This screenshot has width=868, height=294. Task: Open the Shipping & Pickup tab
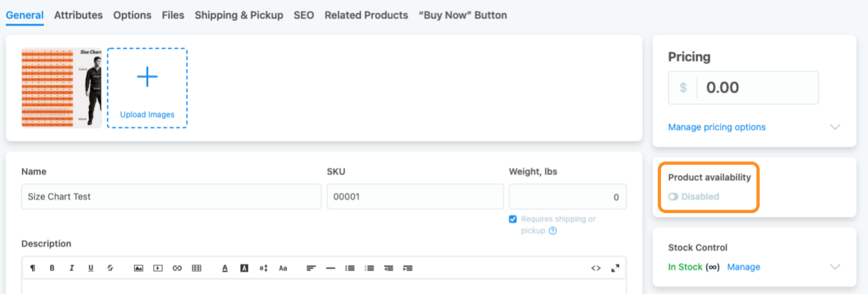click(x=239, y=15)
